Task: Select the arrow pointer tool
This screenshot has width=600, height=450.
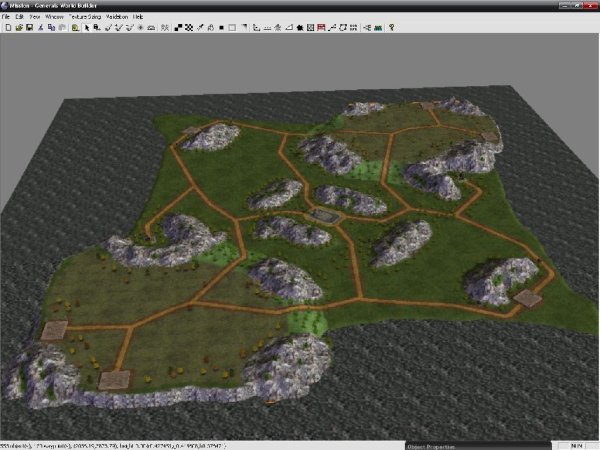Action: 86,27
